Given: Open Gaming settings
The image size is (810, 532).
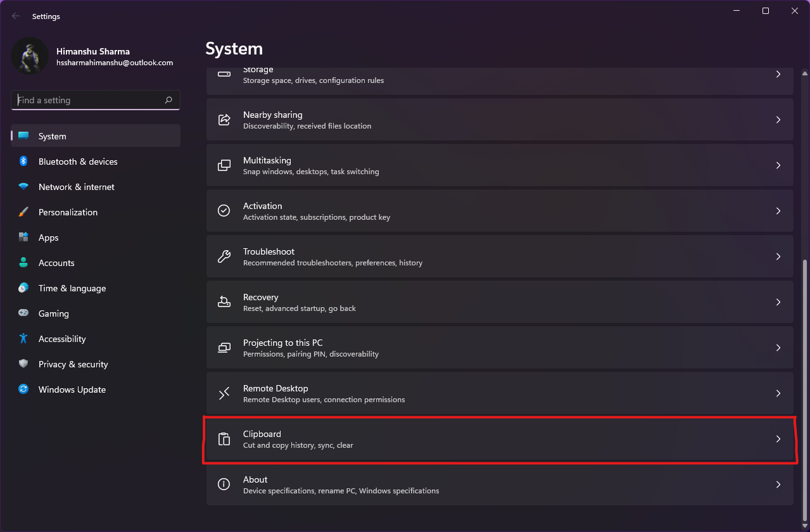Looking at the screenshot, I should 96,313.
